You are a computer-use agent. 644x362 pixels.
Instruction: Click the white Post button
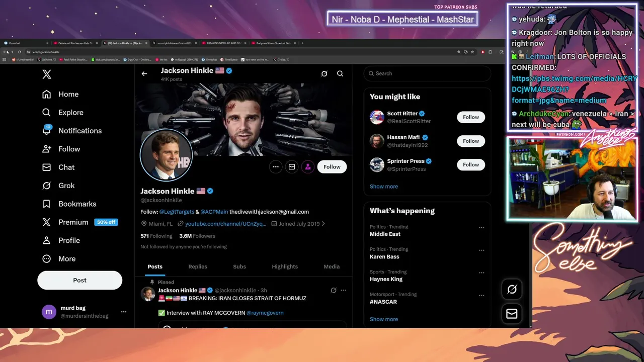79,280
